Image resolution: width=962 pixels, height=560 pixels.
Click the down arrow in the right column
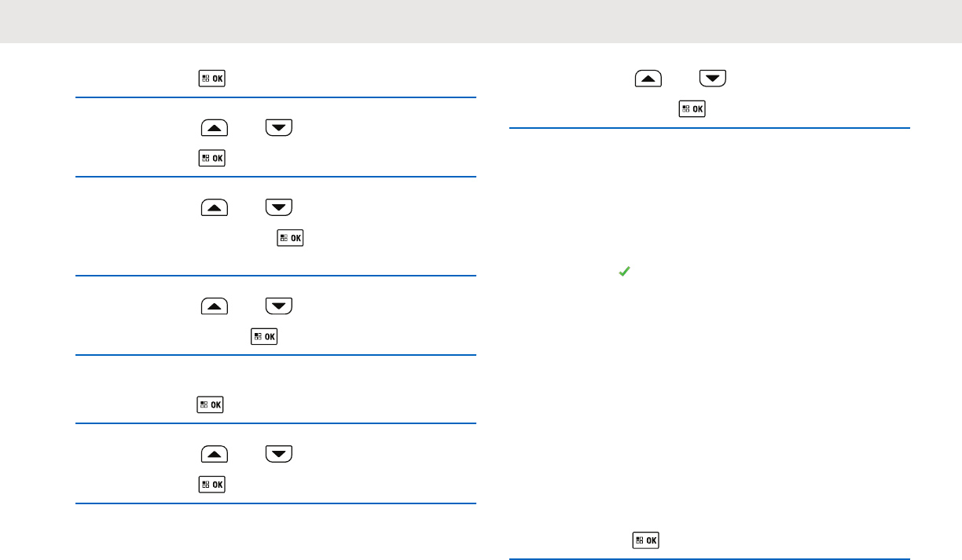coord(713,79)
